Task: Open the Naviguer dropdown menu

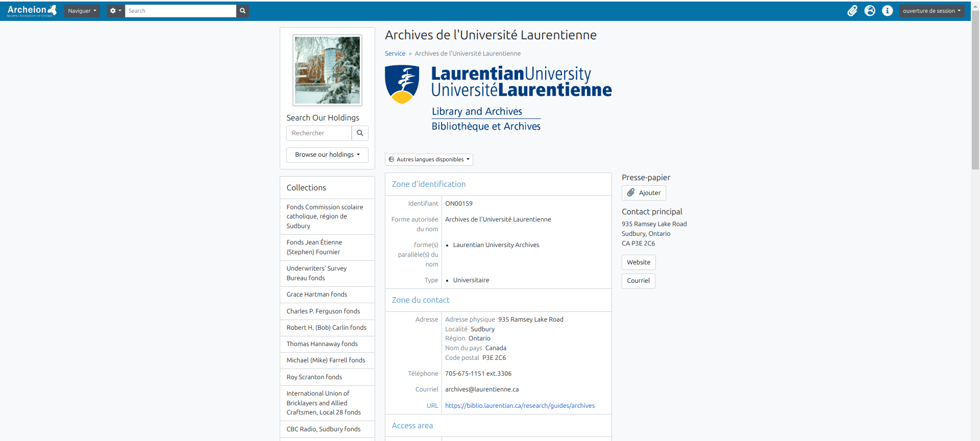Action: tap(82, 11)
